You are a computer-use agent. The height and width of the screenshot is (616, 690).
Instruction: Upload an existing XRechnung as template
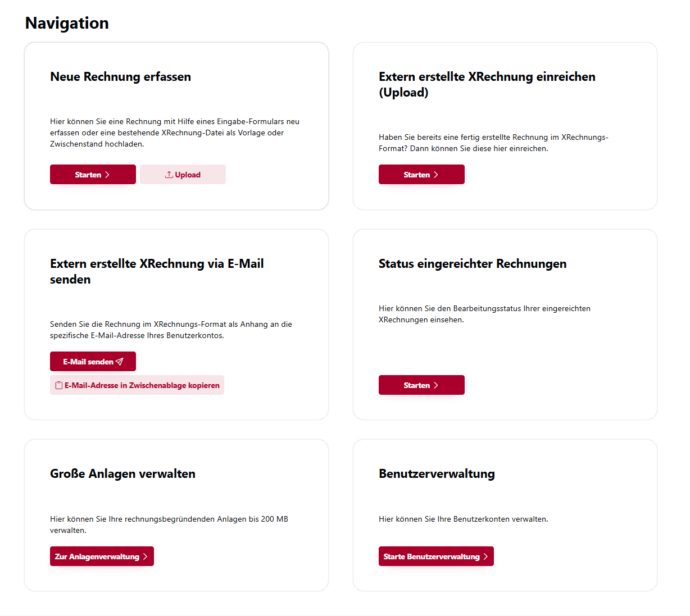pos(183,175)
